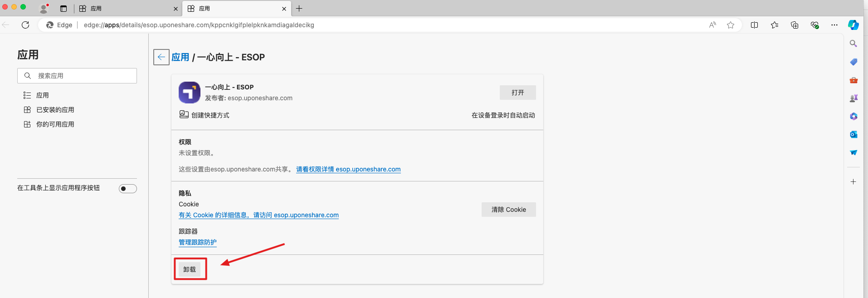Click 创建快捷方式
The image size is (868, 298).
[204, 115]
